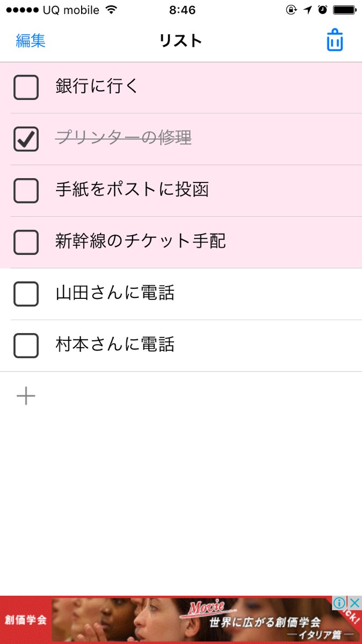362x644 pixels.
Task: Check the 手紙をポストに投函 checkbox
Action: pyautogui.click(x=26, y=191)
